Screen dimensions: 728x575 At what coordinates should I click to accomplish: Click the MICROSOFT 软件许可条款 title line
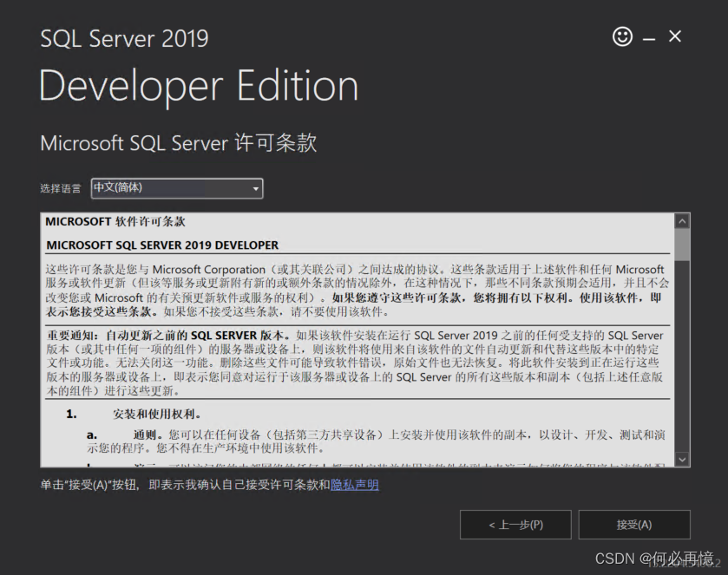[115, 222]
